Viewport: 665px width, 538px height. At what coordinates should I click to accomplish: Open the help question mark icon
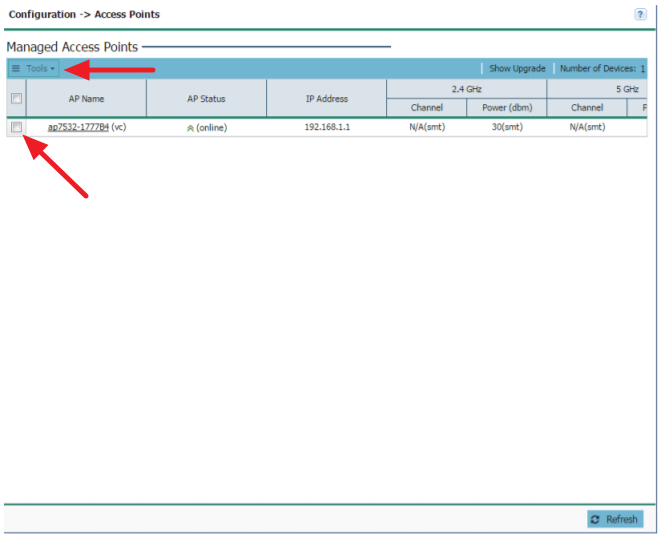(640, 14)
